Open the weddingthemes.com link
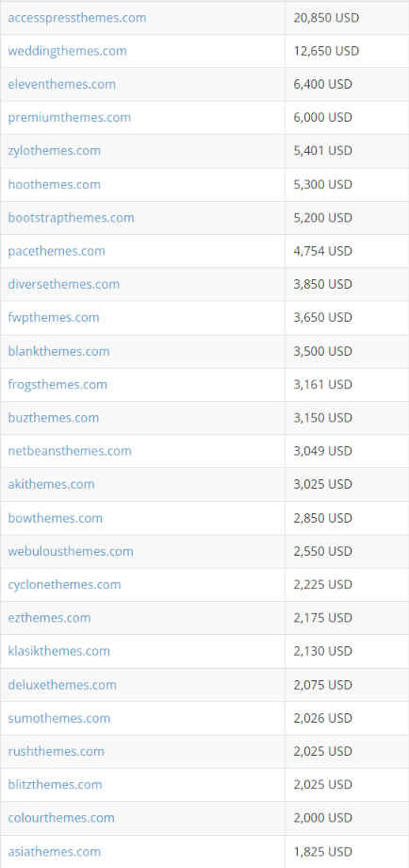 point(67,51)
